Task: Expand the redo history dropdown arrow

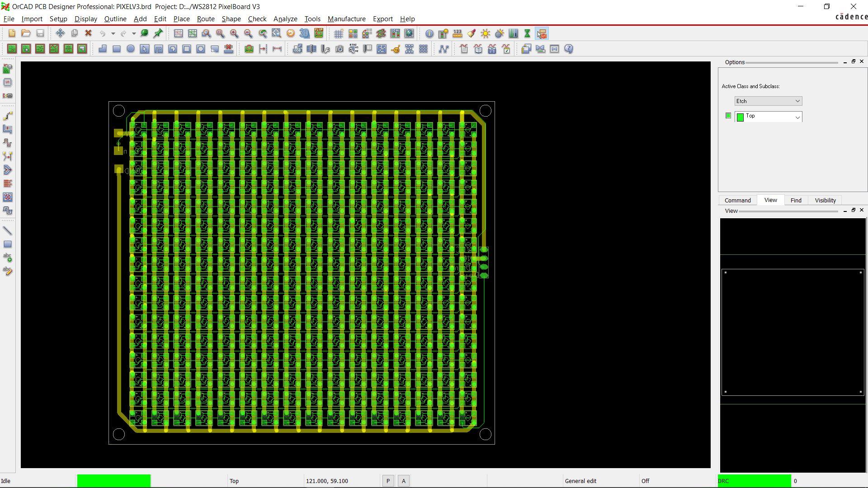Action: point(133,33)
